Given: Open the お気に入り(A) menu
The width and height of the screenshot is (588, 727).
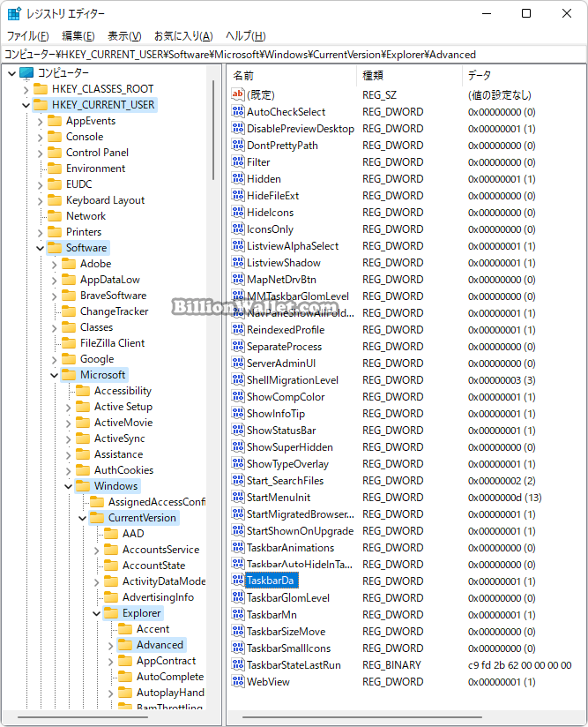Looking at the screenshot, I should (x=183, y=35).
